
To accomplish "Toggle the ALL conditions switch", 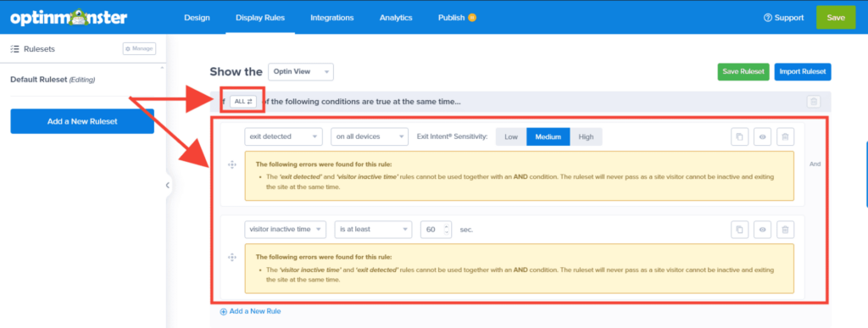I will click(x=243, y=102).
